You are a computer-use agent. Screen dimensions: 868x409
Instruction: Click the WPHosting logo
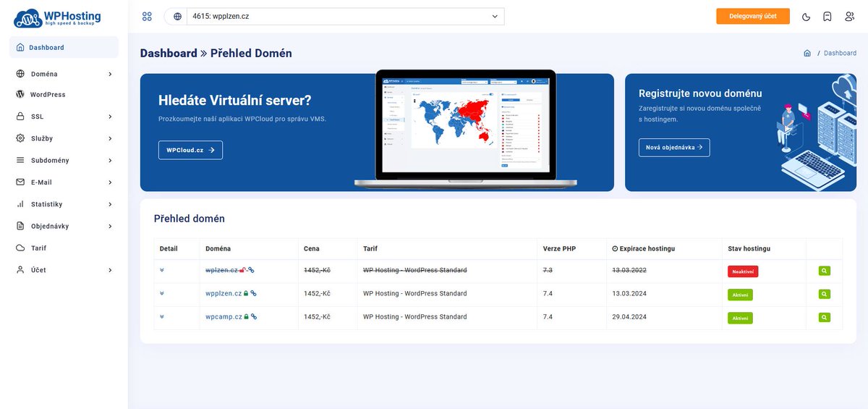tap(57, 17)
